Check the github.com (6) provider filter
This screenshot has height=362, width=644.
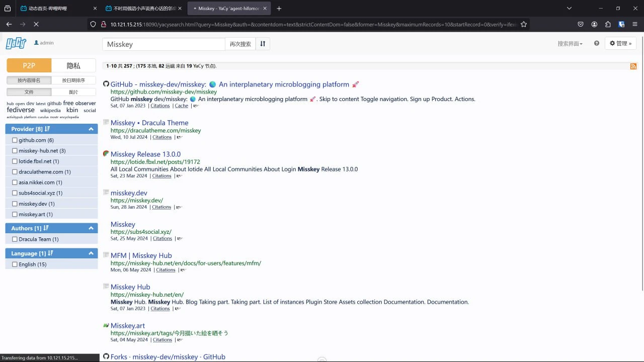click(x=15, y=140)
